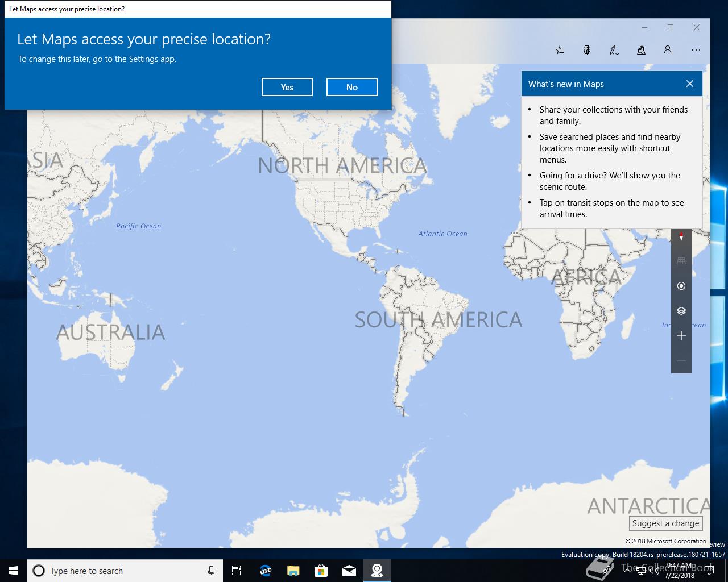This screenshot has width=728, height=582.
Task: Minimize the Maps window
Action: [x=644, y=27]
